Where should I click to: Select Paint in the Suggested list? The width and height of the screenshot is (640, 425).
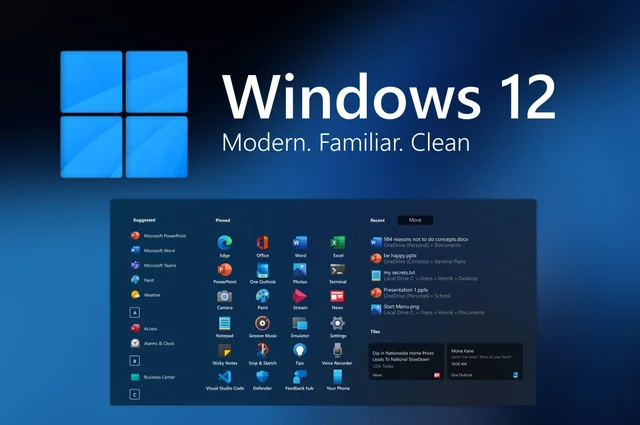142,280
